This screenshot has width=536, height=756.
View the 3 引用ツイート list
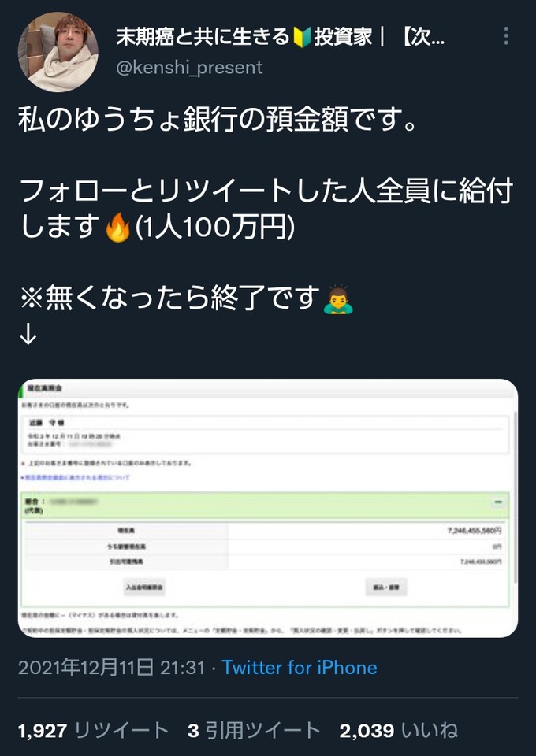(x=255, y=731)
